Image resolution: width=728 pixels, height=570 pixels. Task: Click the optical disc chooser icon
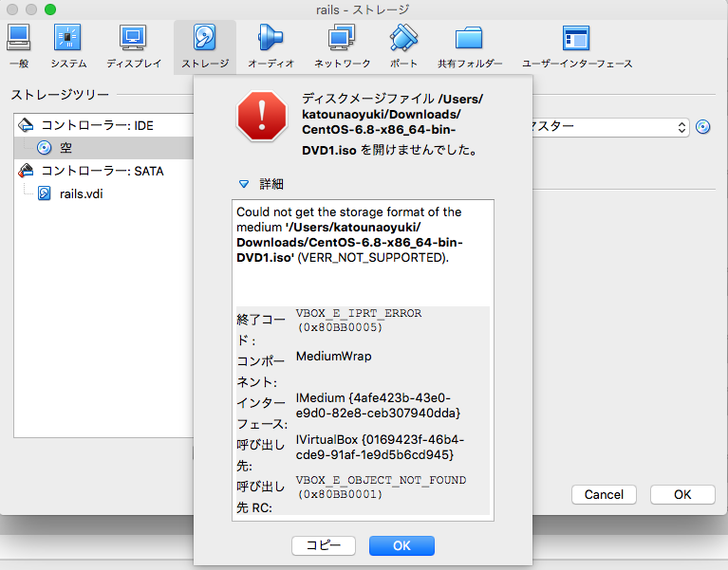[x=703, y=127]
